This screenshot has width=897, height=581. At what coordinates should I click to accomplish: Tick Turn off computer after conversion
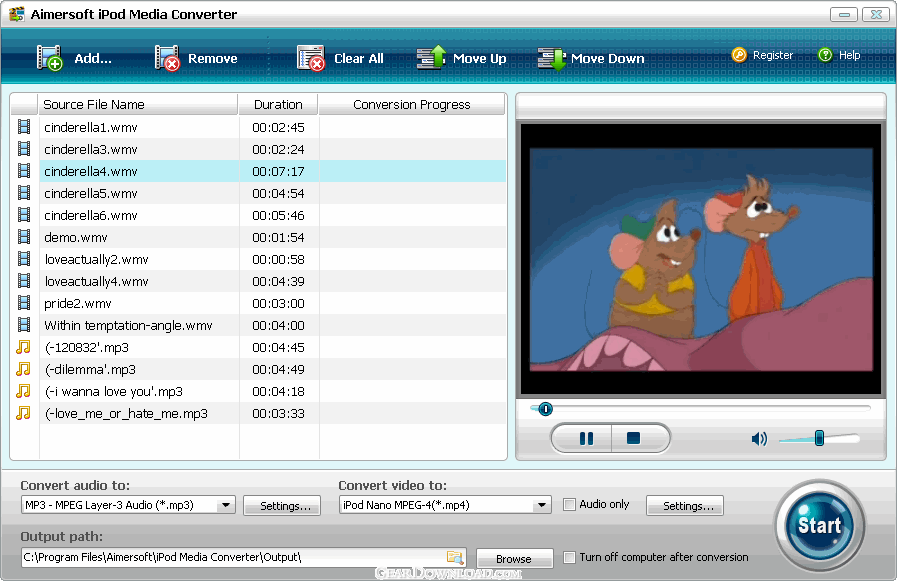pyautogui.click(x=569, y=557)
